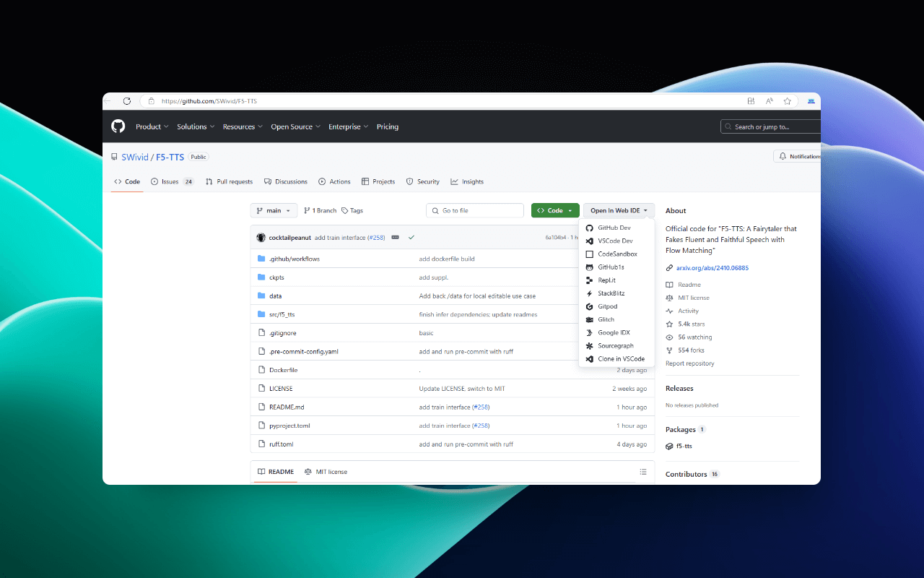Choose VSCode Dev in the dropdown
Viewport: 924px width, 578px height.
(x=616, y=241)
